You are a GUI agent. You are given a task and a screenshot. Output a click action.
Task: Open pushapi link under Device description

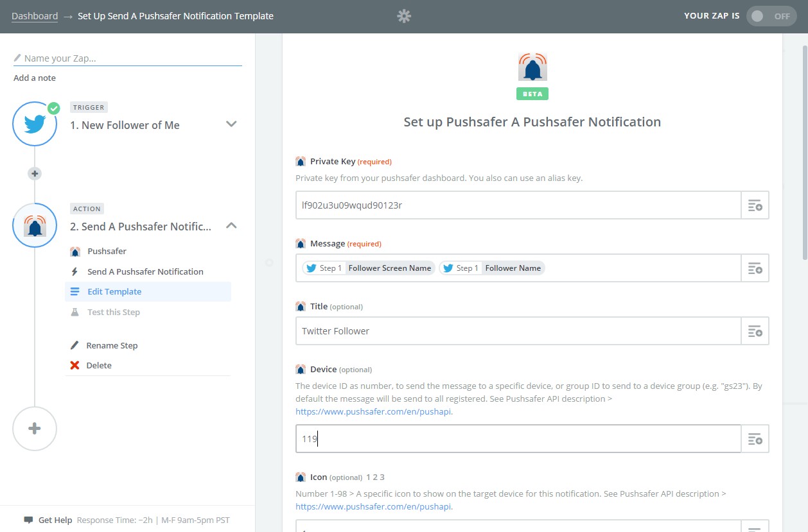tap(374, 411)
